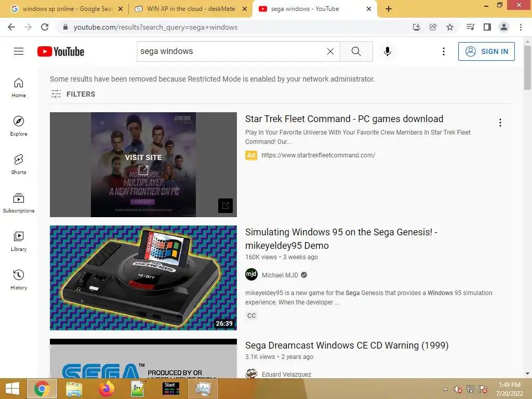
Task: Open Simulating Windows 95 on Sega Genesis title
Action: [x=341, y=238]
